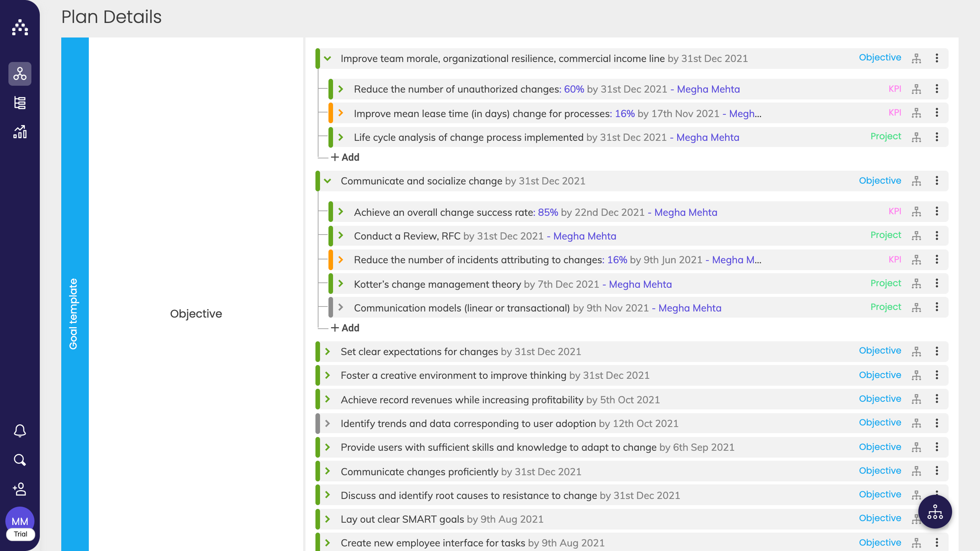Screen dimensions: 980x551
Task: Click Project tag on Communication models row
Action: click(x=886, y=307)
